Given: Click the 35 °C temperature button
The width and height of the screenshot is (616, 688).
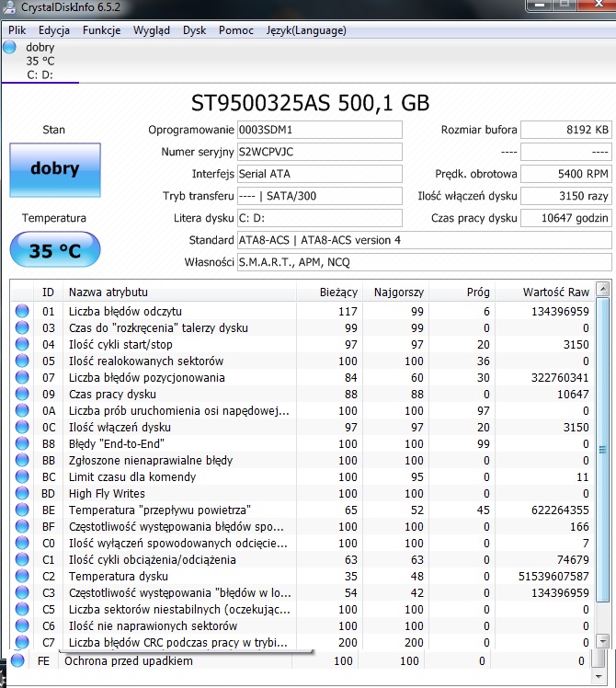Looking at the screenshot, I should pos(55,249).
